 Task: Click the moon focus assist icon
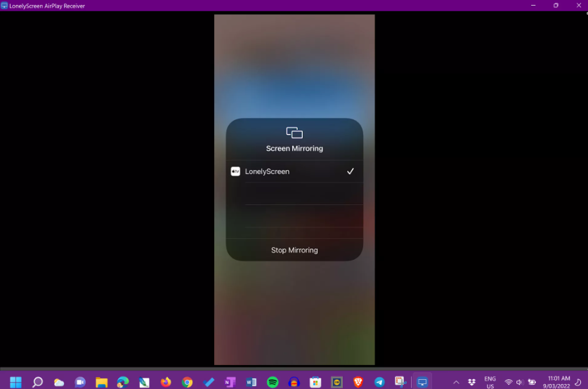(578, 382)
